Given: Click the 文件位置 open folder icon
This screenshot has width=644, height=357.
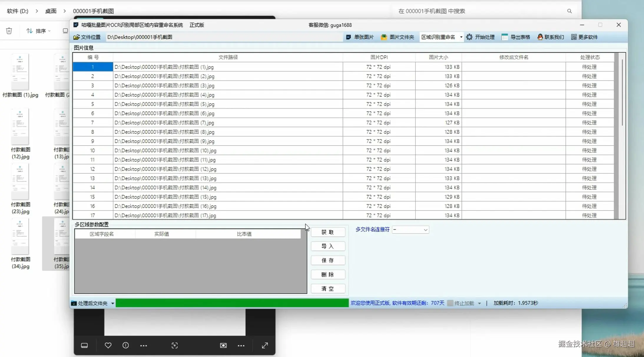Looking at the screenshot, I should coord(77,37).
